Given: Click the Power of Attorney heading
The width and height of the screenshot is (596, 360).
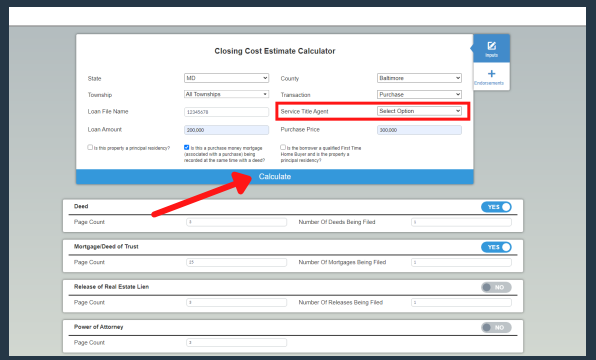Looking at the screenshot, I should (x=98, y=327).
